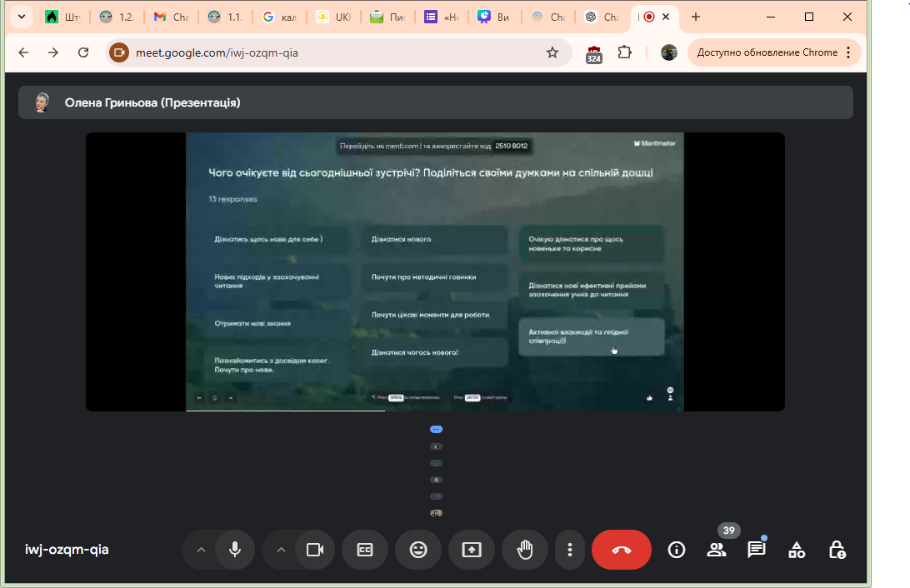This screenshot has width=910, height=588.
Task: Open a new browser tab
Action: coord(696,17)
